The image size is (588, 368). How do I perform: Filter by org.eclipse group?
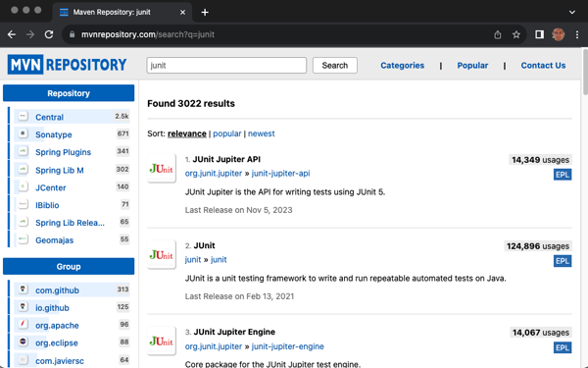coord(57,342)
